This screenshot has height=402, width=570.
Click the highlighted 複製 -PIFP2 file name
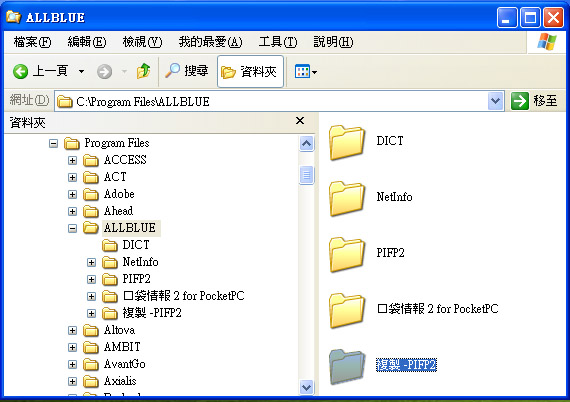click(x=406, y=365)
